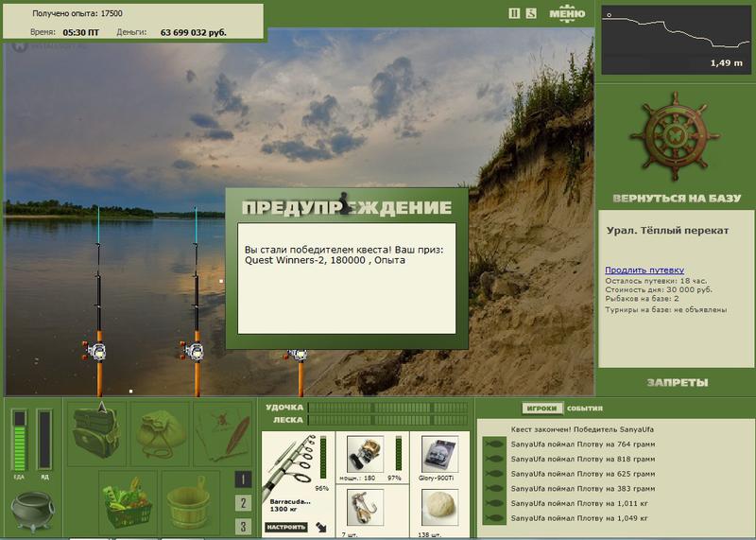Click the fish icon for Плотву 764 грамм
Image resolution: width=756 pixels, height=540 pixels.
[x=494, y=444]
